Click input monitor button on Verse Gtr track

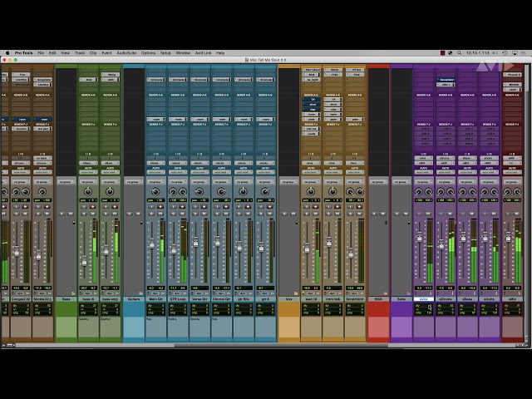[195, 207]
